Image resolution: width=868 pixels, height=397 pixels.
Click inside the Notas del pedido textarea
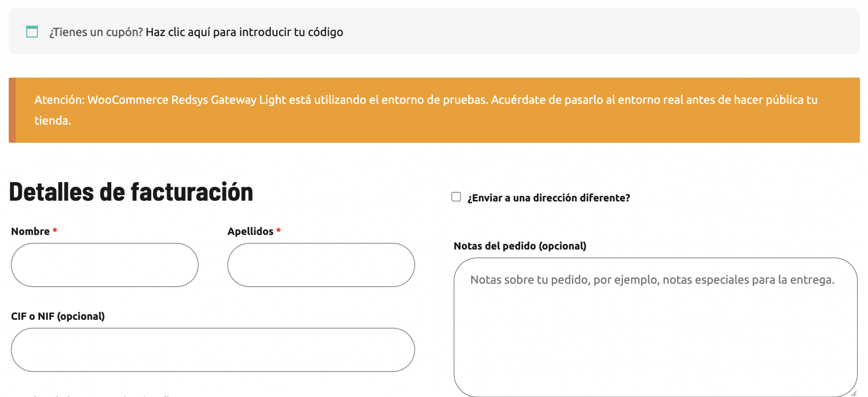[x=655, y=327]
